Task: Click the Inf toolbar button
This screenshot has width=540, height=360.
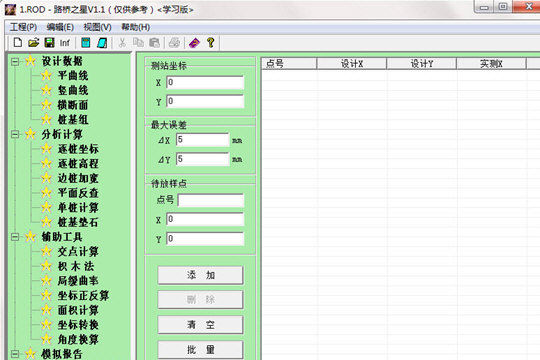Action: tap(64, 43)
